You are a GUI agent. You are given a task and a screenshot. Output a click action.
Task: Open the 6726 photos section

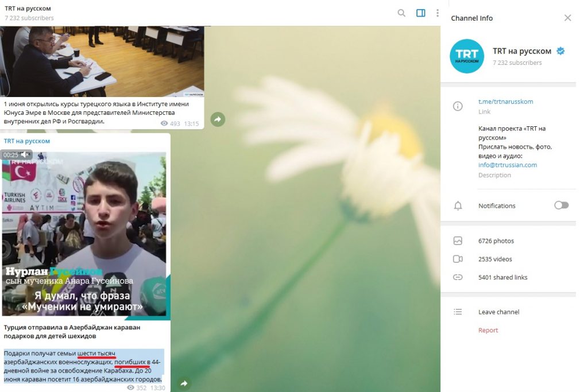click(x=496, y=241)
